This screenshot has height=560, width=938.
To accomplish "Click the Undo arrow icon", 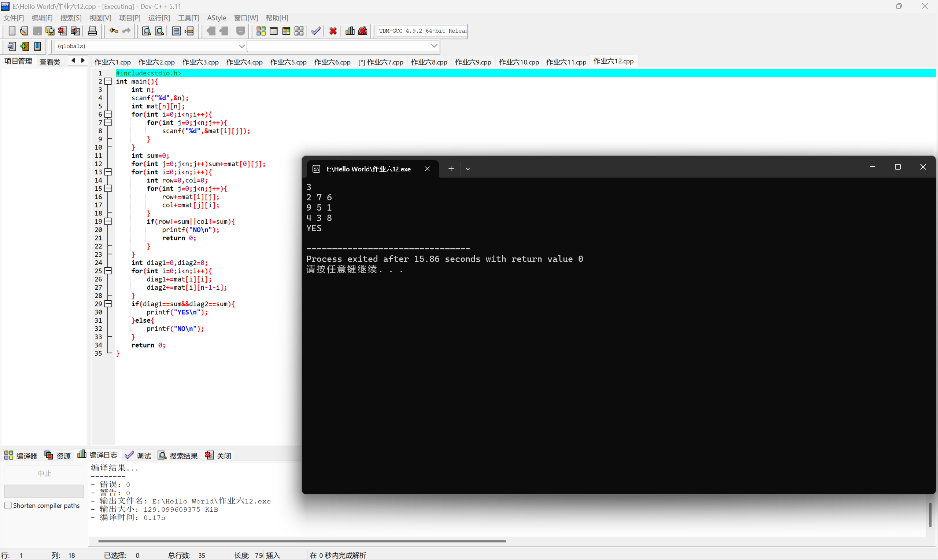I will 113,31.
